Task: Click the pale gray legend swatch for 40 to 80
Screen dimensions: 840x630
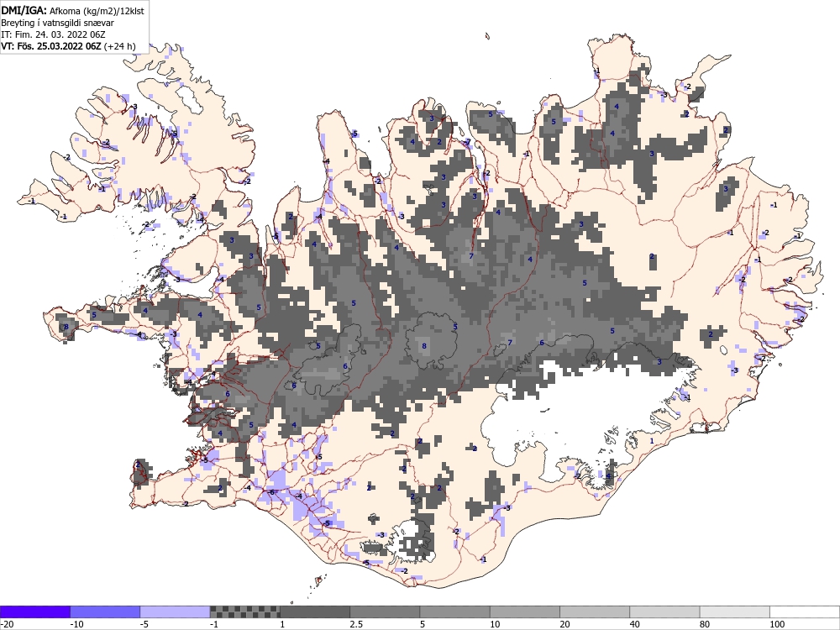Action: point(664,612)
